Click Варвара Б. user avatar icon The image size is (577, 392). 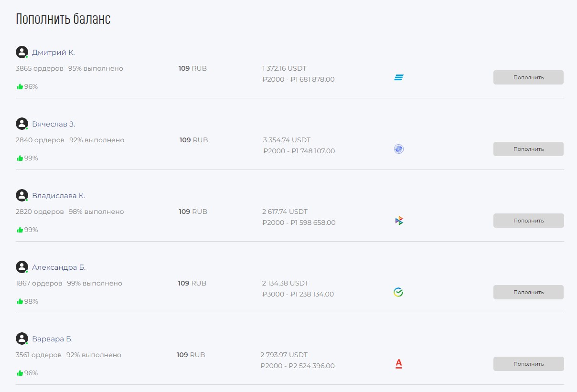[x=22, y=339]
